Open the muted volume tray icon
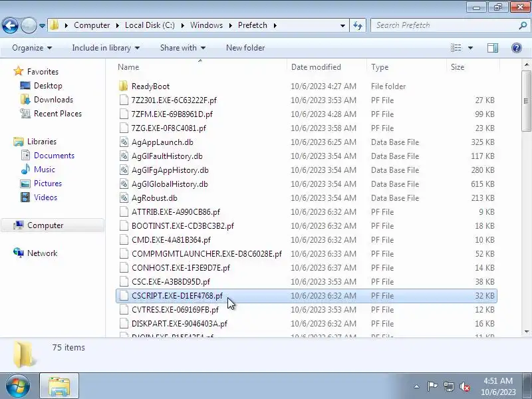This screenshot has height=399, width=532. [464, 386]
